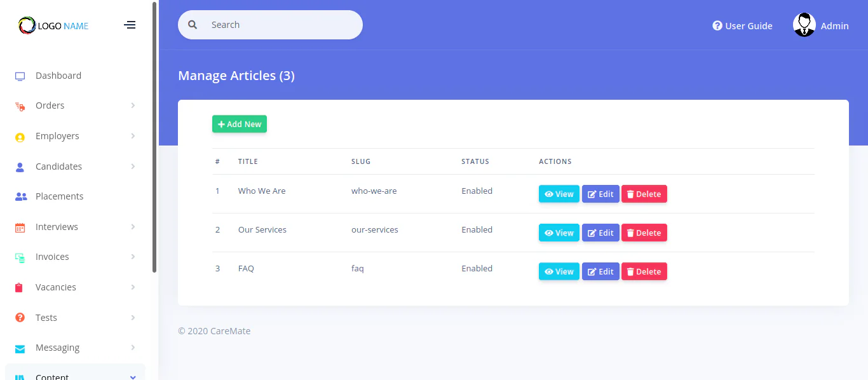Expand the Orders submenu chevron

click(x=133, y=105)
